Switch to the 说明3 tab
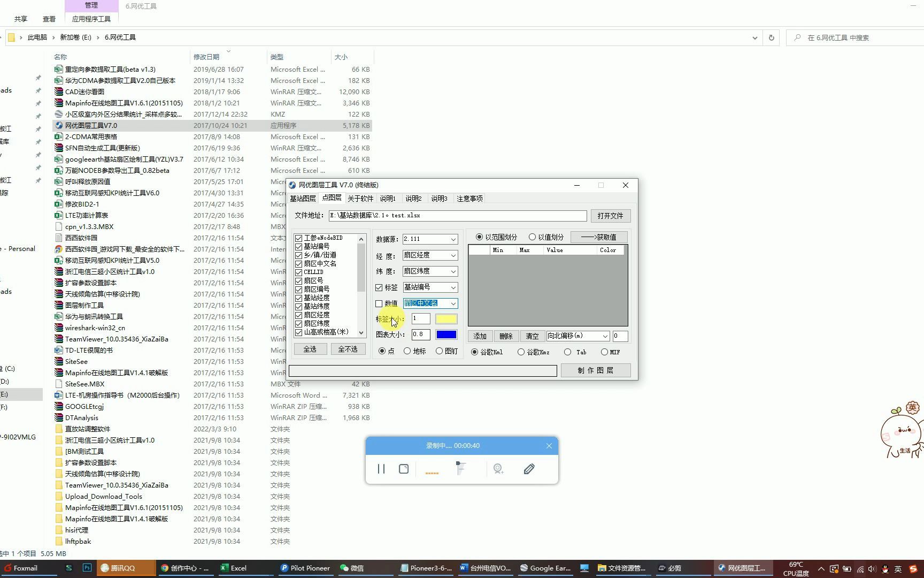This screenshot has width=924, height=578. click(x=439, y=199)
